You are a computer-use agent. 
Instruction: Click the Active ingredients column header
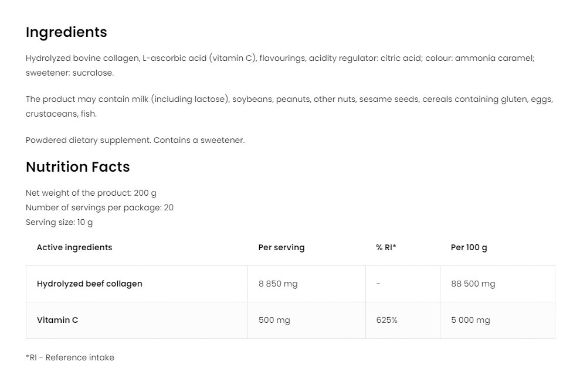point(74,247)
